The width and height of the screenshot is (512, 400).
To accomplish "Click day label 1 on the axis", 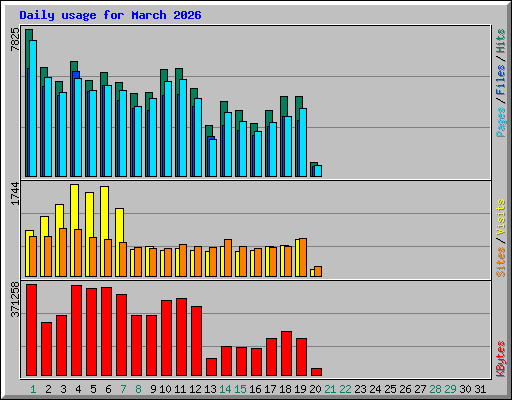I will [x=33, y=389].
